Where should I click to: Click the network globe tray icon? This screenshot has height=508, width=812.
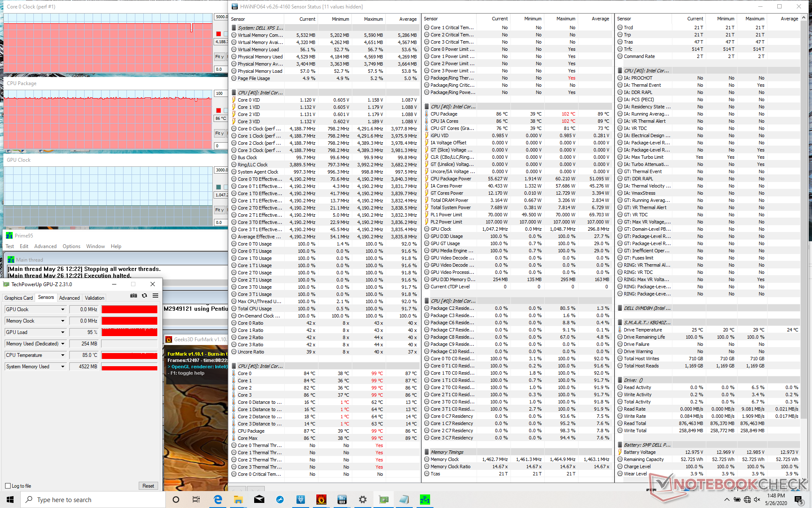pos(747,500)
